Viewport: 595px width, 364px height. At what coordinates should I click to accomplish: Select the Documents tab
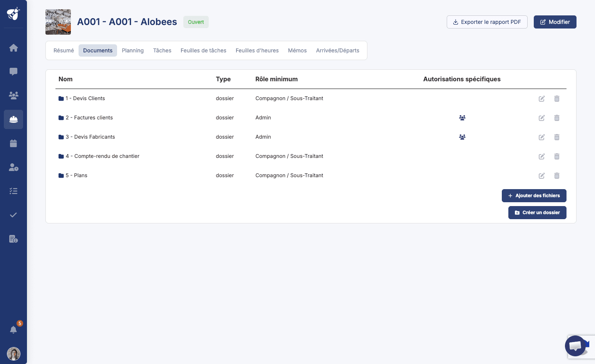98,50
